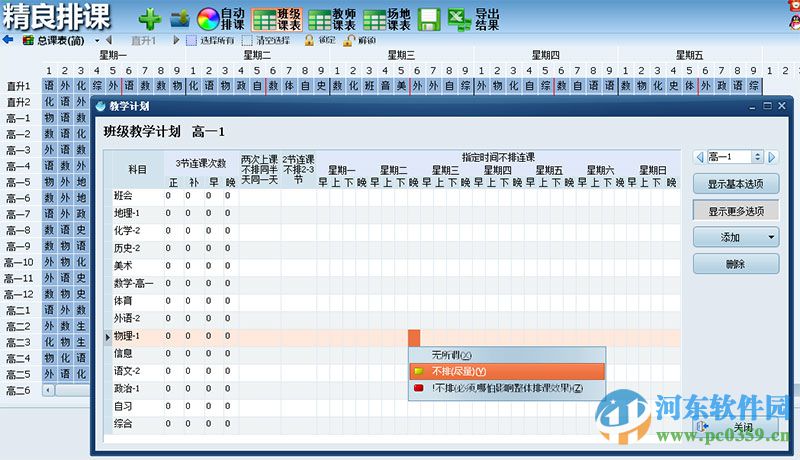
Task: Open the 教师课表 view
Action: click(x=332, y=19)
